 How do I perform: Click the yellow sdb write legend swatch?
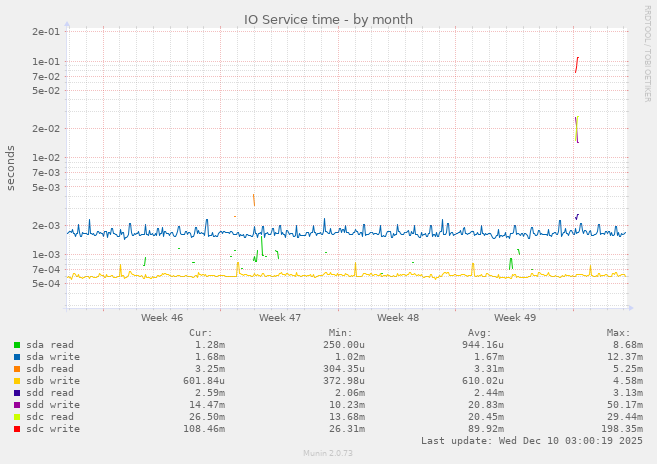pos(17,381)
